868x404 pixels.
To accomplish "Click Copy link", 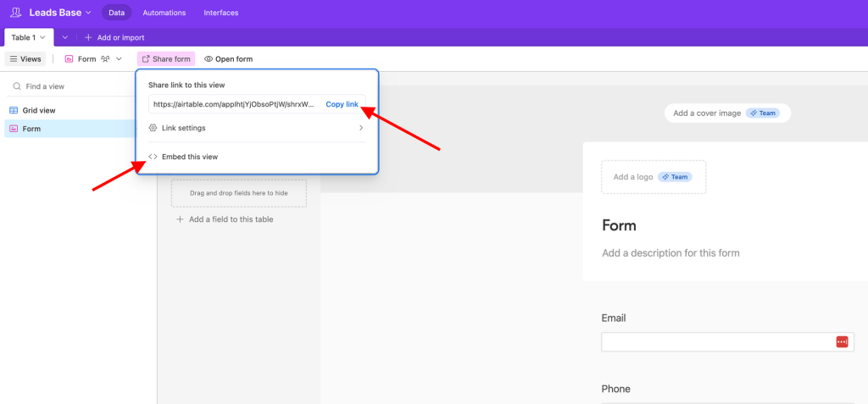I will (342, 104).
